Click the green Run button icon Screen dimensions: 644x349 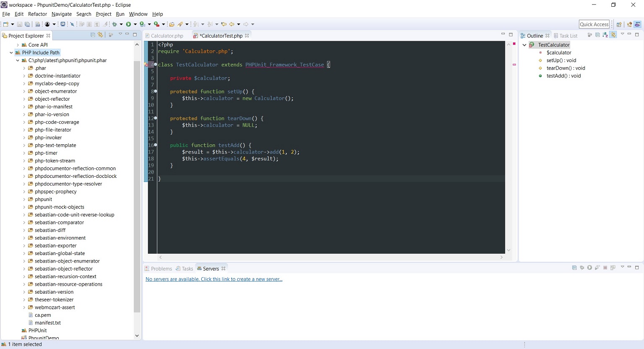coord(129,24)
